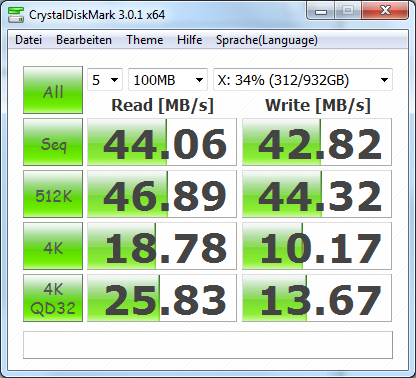
Task: Open the test count dropdown showing 5
Action: pos(105,80)
